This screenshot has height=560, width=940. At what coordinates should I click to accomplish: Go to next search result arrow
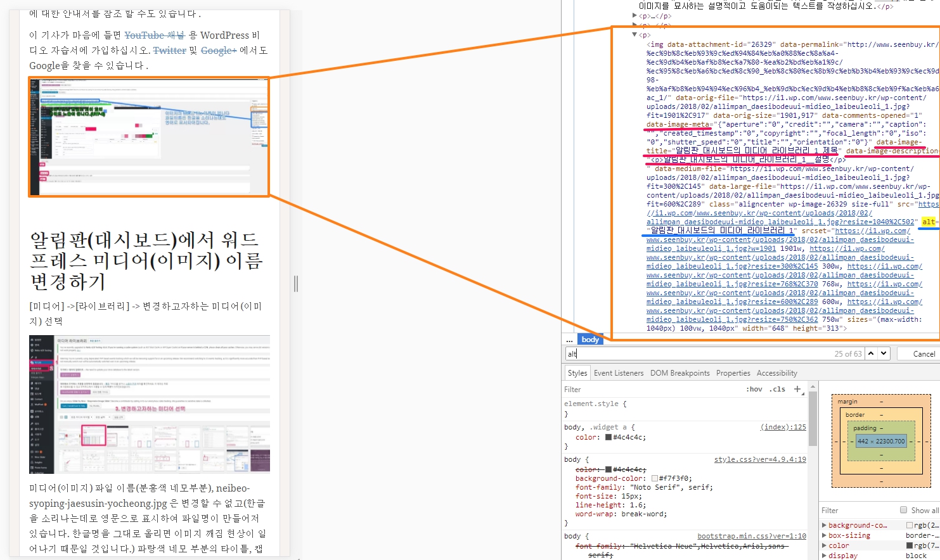pos(884,353)
